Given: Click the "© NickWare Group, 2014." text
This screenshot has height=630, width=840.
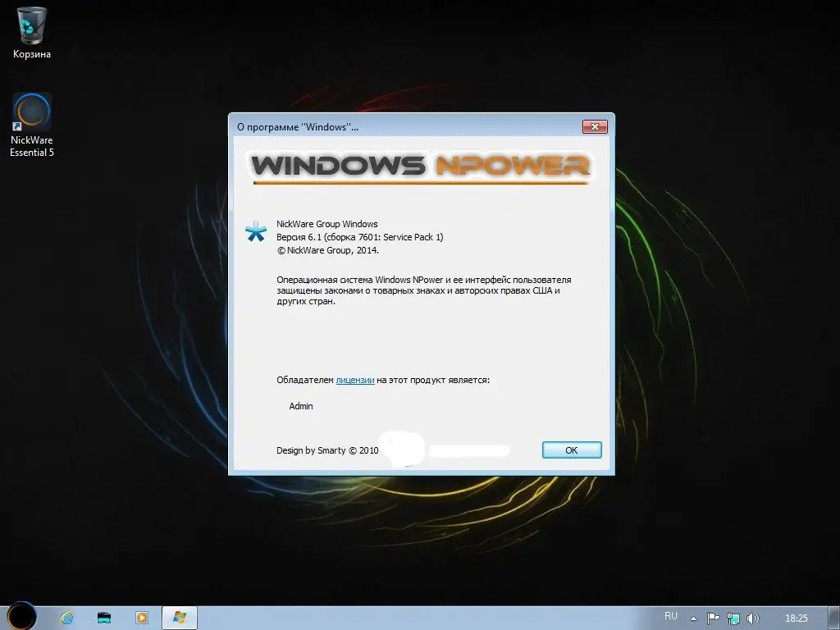Looking at the screenshot, I should [x=328, y=250].
